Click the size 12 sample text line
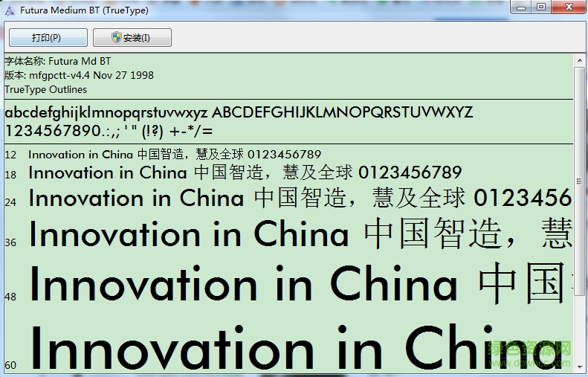Viewport: 588px width, 377px height. pos(175,154)
